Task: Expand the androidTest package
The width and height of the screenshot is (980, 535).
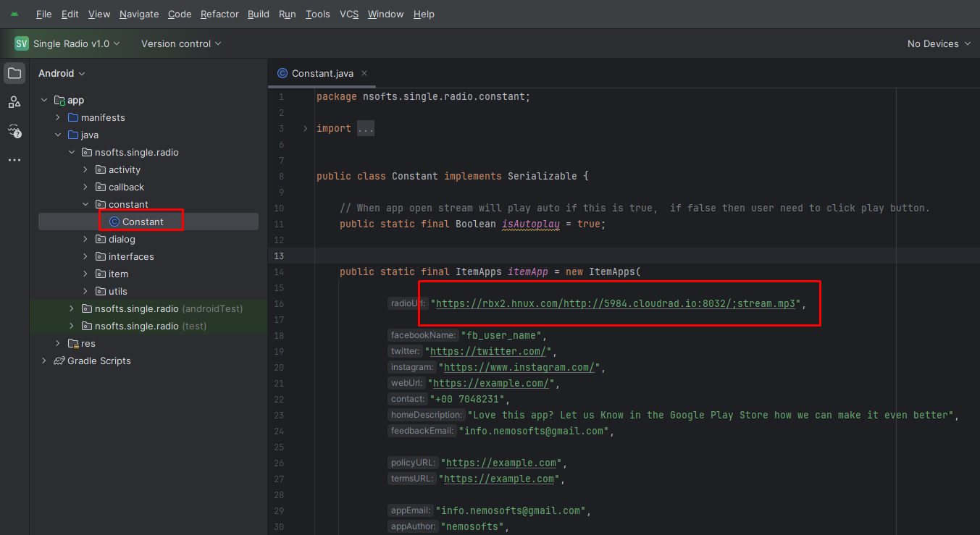Action: (72, 308)
